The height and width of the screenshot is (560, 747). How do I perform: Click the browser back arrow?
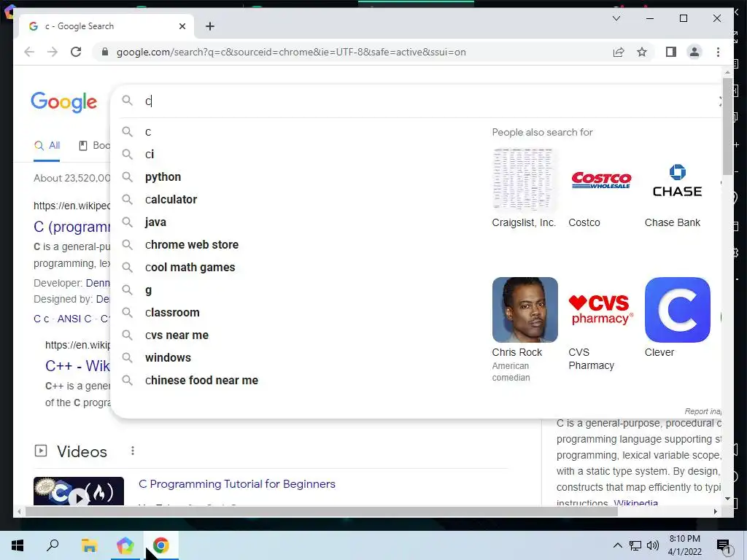(29, 52)
